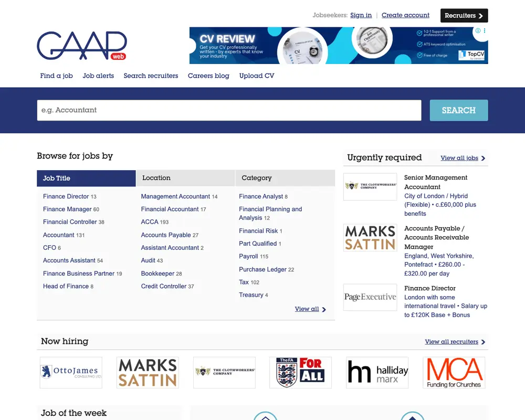The image size is (525, 420).
Task: Click the SEARCH button
Action: point(459,110)
